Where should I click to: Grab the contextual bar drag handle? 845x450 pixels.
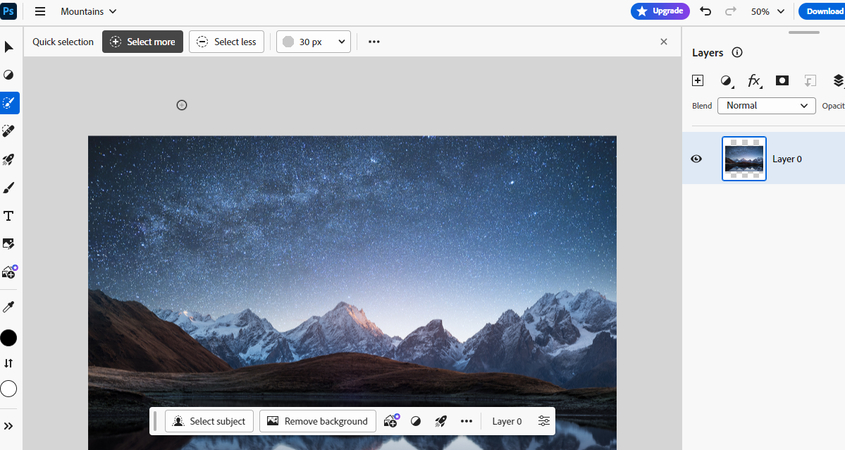pyautogui.click(x=155, y=421)
